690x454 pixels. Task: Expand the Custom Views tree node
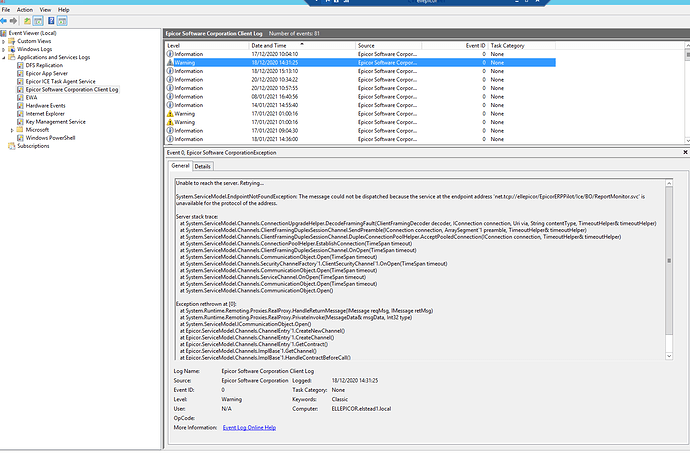click(4, 41)
